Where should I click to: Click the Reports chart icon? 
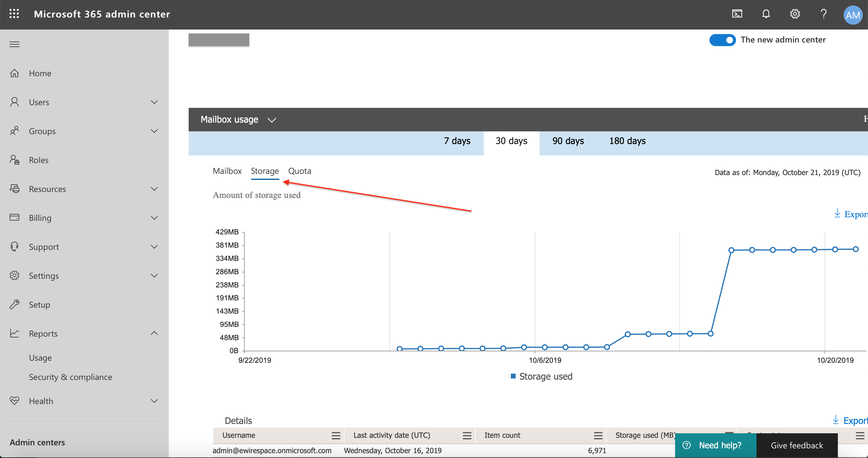[x=14, y=333]
